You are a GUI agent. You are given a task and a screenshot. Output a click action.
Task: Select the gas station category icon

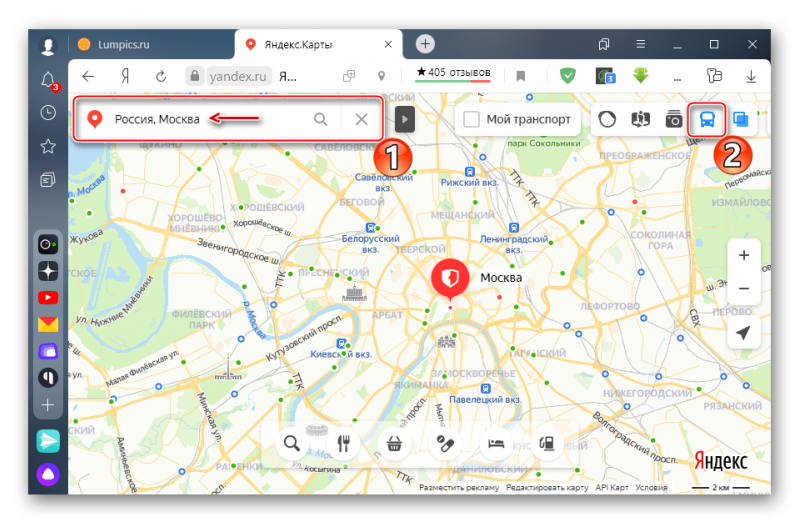(x=547, y=443)
